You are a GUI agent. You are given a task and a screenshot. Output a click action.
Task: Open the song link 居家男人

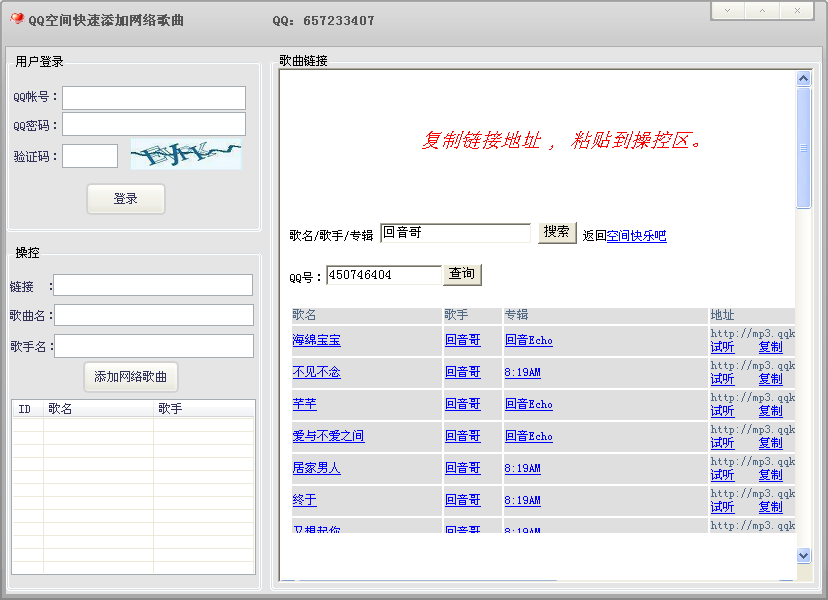[x=316, y=468]
